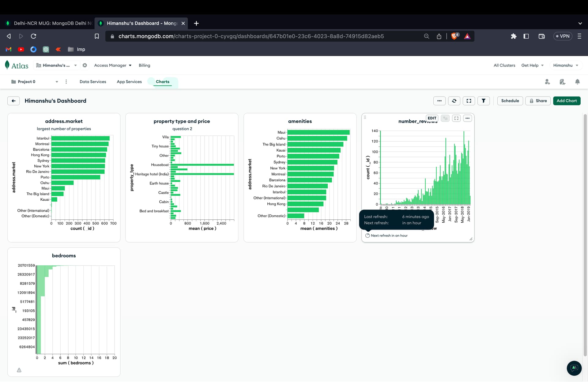Click the EDIT button on number_reviews chart
588x382 pixels.
click(432, 118)
